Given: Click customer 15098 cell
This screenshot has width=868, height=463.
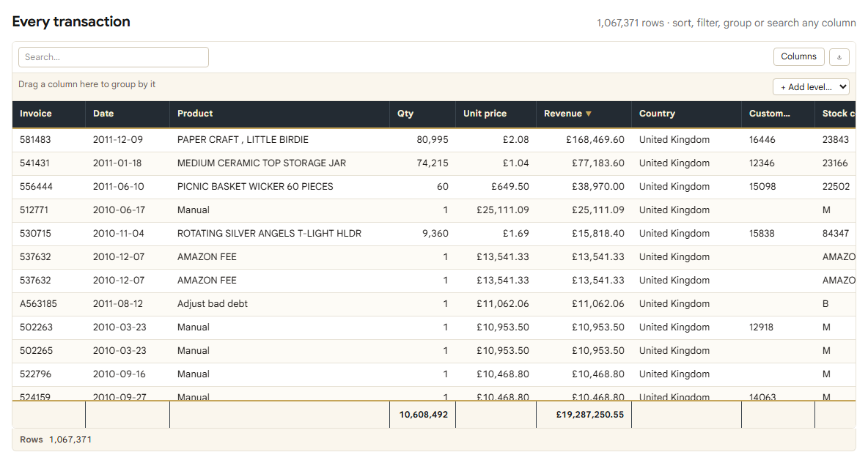Looking at the screenshot, I should point(778,187).
